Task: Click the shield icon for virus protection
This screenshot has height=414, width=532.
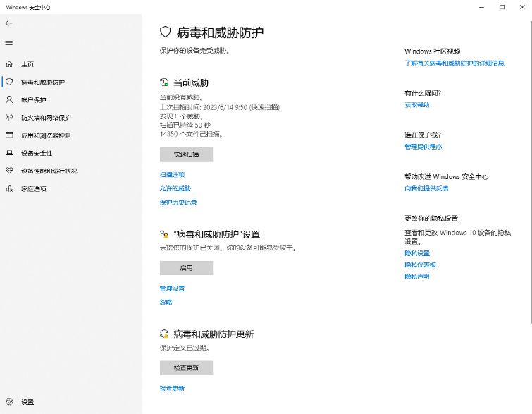Action: (x=9, y=82)
